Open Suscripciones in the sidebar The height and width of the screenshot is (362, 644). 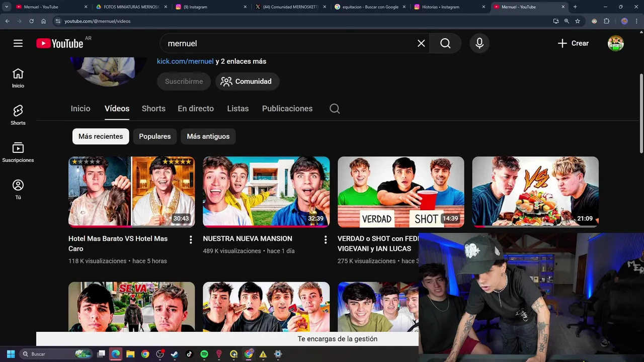(x=18, y=152)
